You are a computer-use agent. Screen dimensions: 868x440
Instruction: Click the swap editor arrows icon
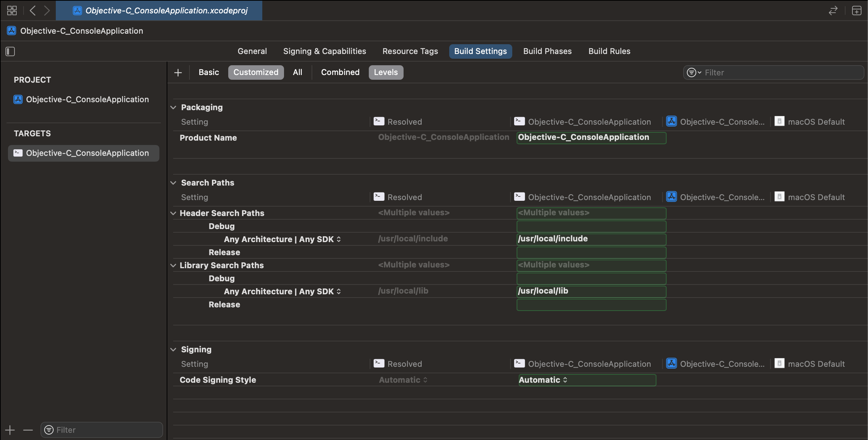coord(833,11)
